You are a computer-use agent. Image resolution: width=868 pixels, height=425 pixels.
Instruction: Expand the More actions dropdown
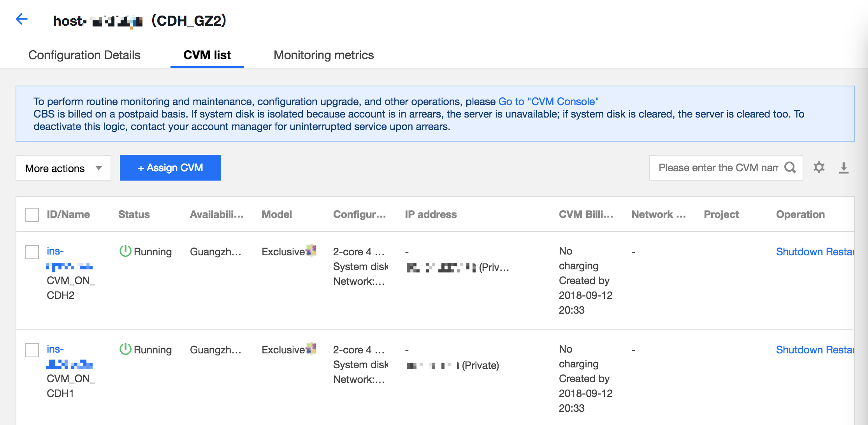(55, 168)
